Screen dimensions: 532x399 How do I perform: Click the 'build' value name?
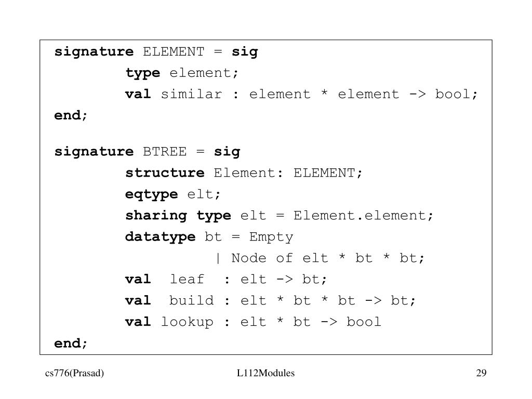coord(191,301)
